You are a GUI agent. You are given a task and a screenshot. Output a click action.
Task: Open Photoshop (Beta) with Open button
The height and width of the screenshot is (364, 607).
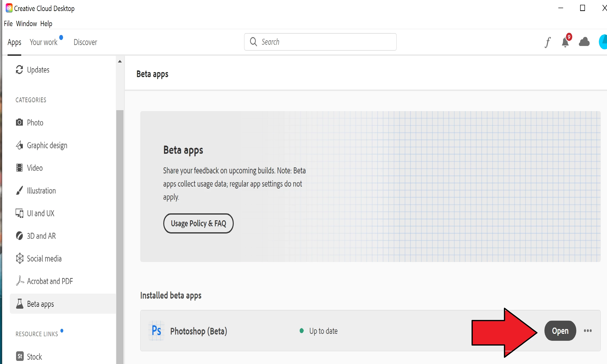(560, 331)
